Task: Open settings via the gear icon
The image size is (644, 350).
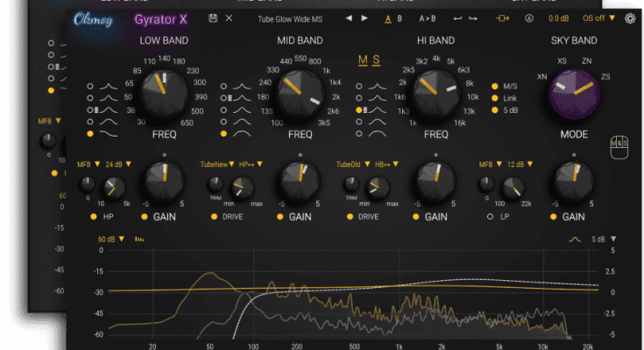Action: (630, 17)
